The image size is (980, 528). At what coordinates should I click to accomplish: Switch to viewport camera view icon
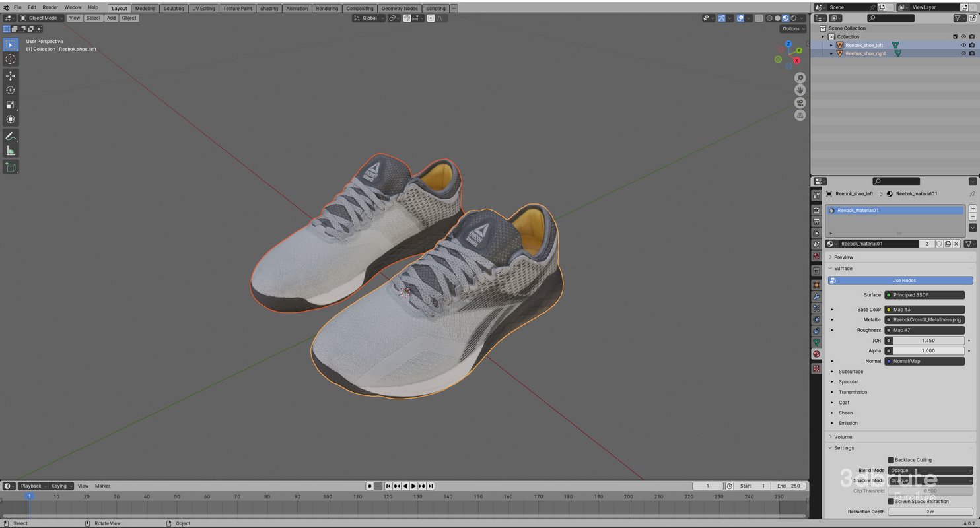[800, 103]
